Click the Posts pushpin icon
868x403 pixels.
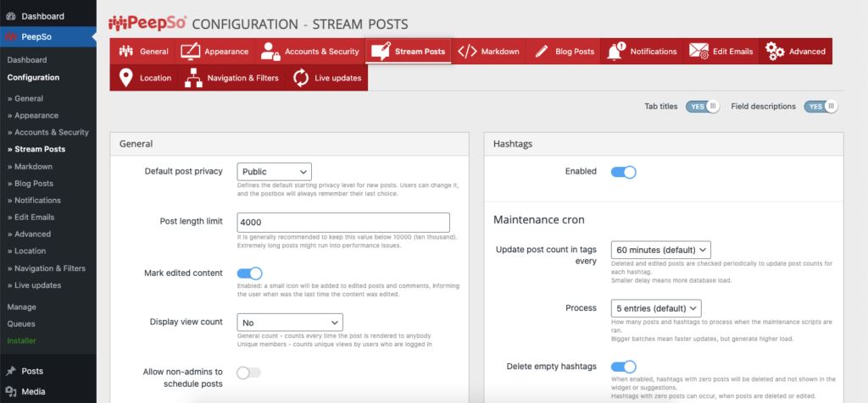point(11,371)
